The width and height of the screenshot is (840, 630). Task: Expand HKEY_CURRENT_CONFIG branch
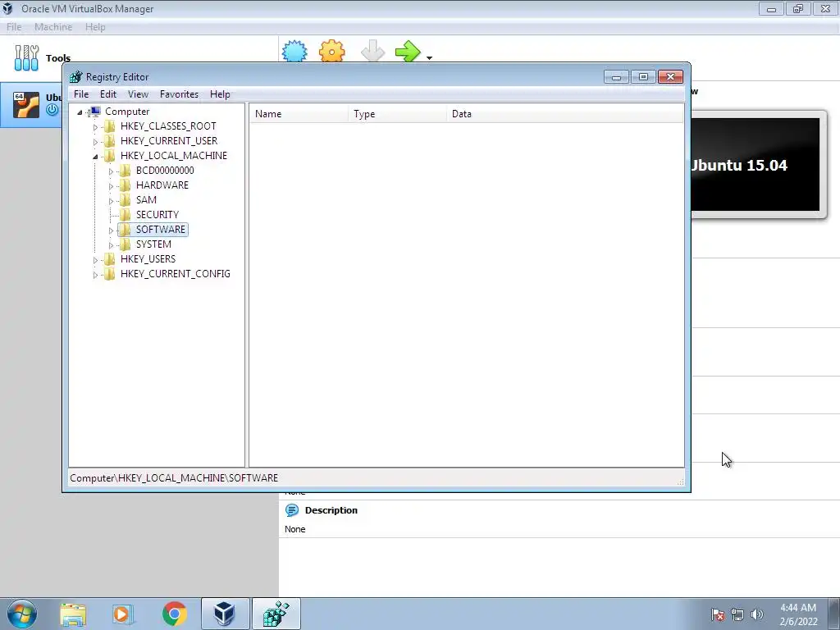pyautogui.click(x=95, y=275)
